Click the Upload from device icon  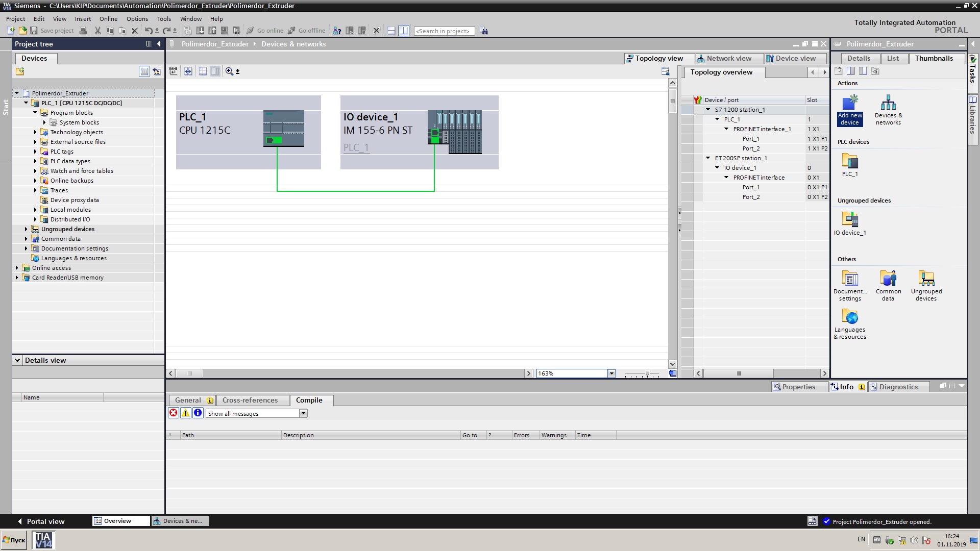(212, 31)
